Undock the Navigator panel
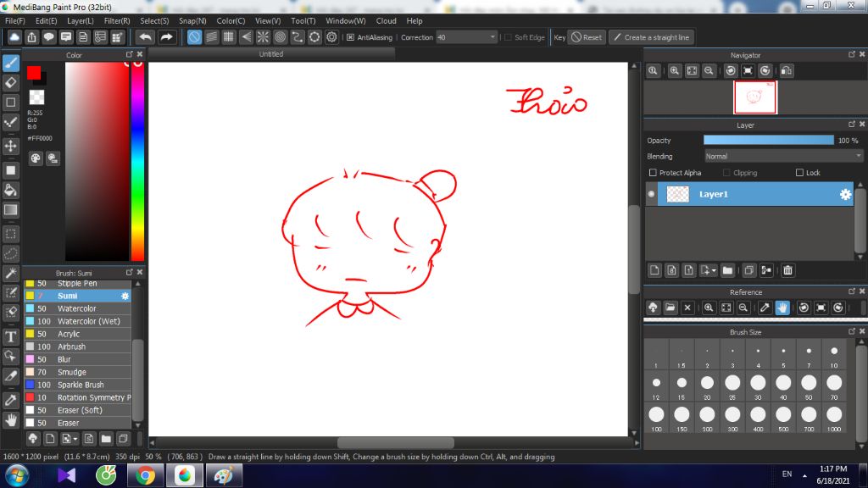 point(851,54)
